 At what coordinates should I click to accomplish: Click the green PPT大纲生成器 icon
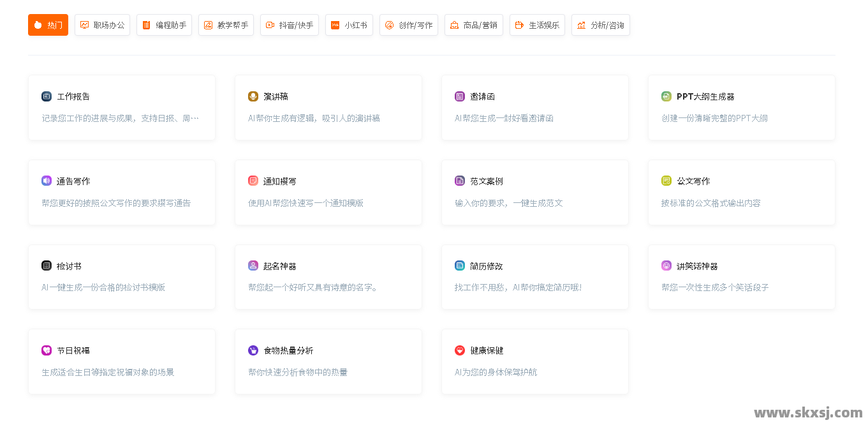click(x=666, y=96)
